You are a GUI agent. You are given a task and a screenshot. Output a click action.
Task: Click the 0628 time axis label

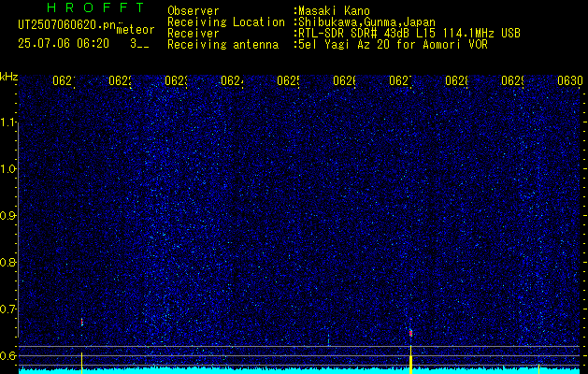tap(456, 80)
